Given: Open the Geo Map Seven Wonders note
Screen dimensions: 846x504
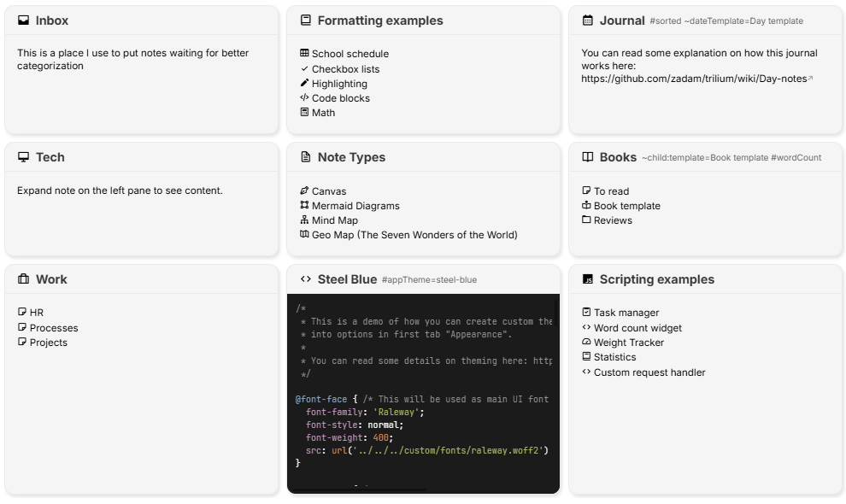Looking at the screenshot, I should 414,235.
